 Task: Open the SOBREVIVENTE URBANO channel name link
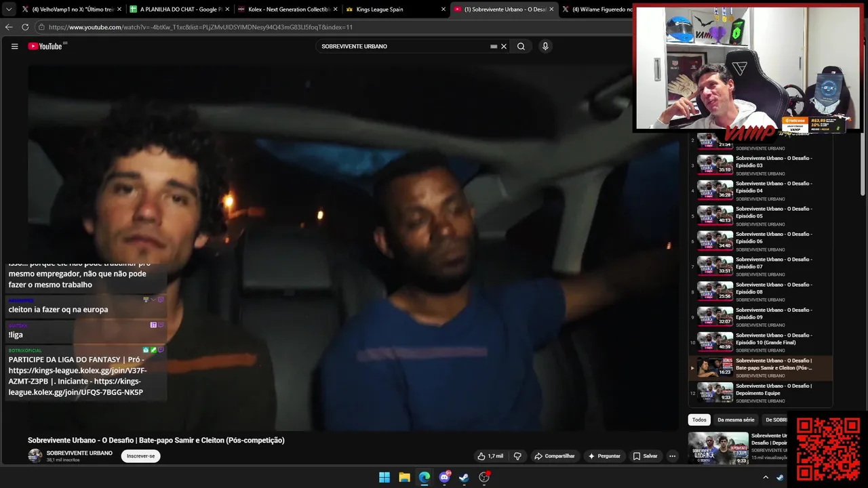pyautogui.click(x=79, y=453)
